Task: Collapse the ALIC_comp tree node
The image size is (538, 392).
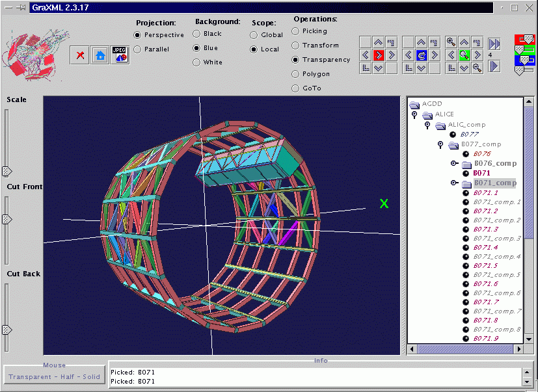Action: [x=427, y=125]
